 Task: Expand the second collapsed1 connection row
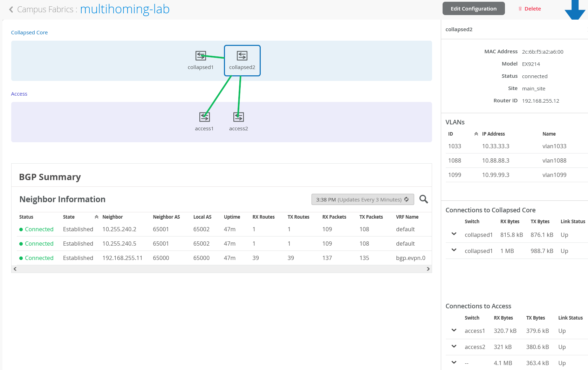tap(454, 250)
